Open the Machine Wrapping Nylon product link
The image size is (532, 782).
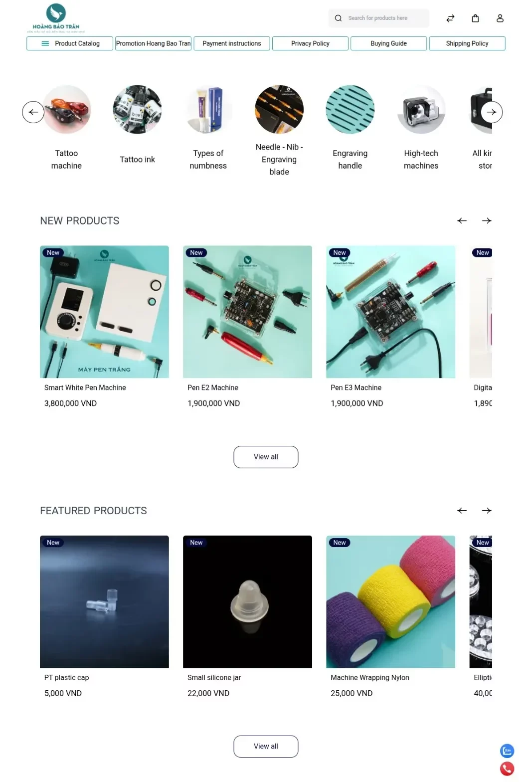(370, 677)
